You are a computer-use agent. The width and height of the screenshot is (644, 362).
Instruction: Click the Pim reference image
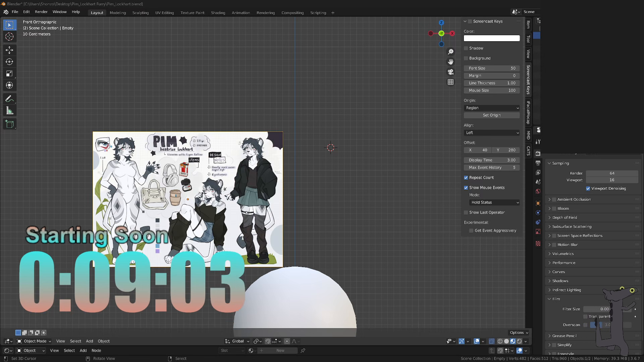(188, 199)
